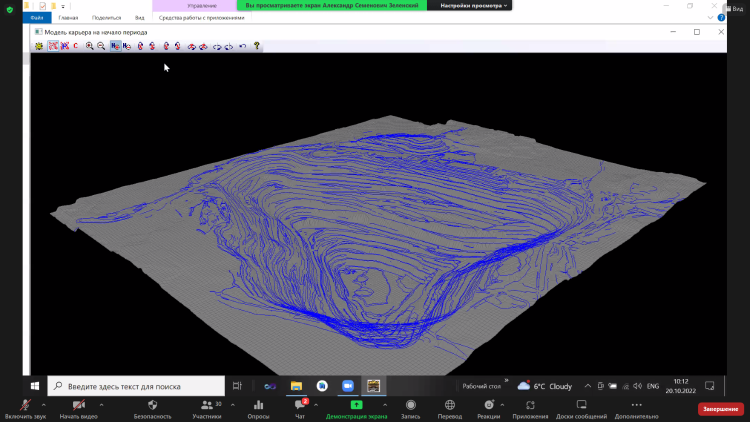750x422 pixels.
Task: Toggle microphone with Включить звук
Action: point(25,408)
